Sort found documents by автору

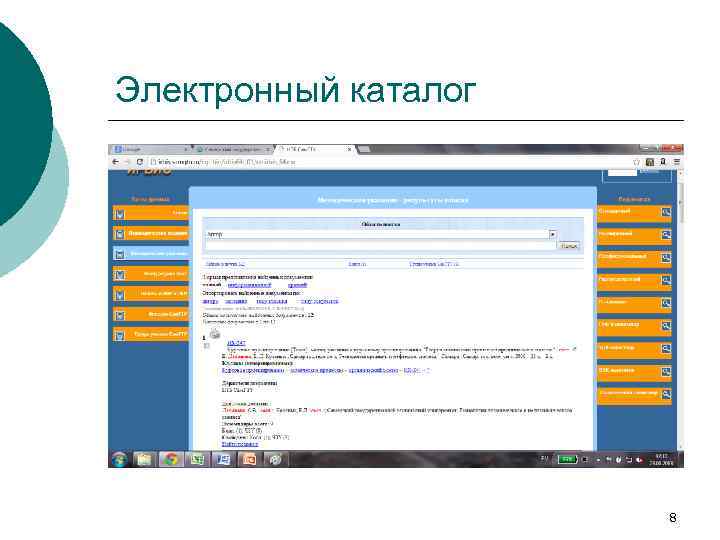210,302
